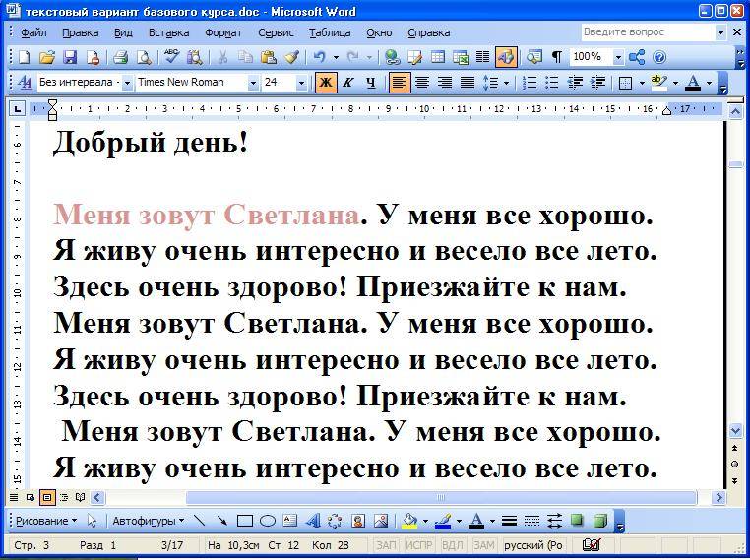The width and height of the screenshot is (750, 560).
Task: Run spelling and grammar check
Action: click(x=171, y=57)
